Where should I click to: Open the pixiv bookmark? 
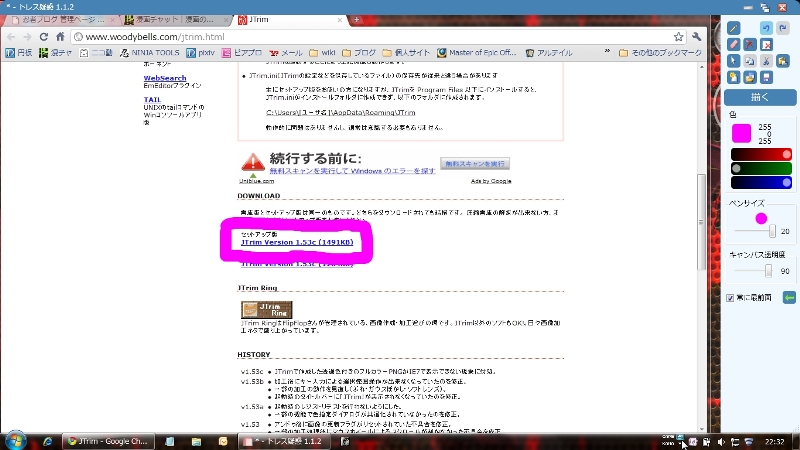coord(201,53)
